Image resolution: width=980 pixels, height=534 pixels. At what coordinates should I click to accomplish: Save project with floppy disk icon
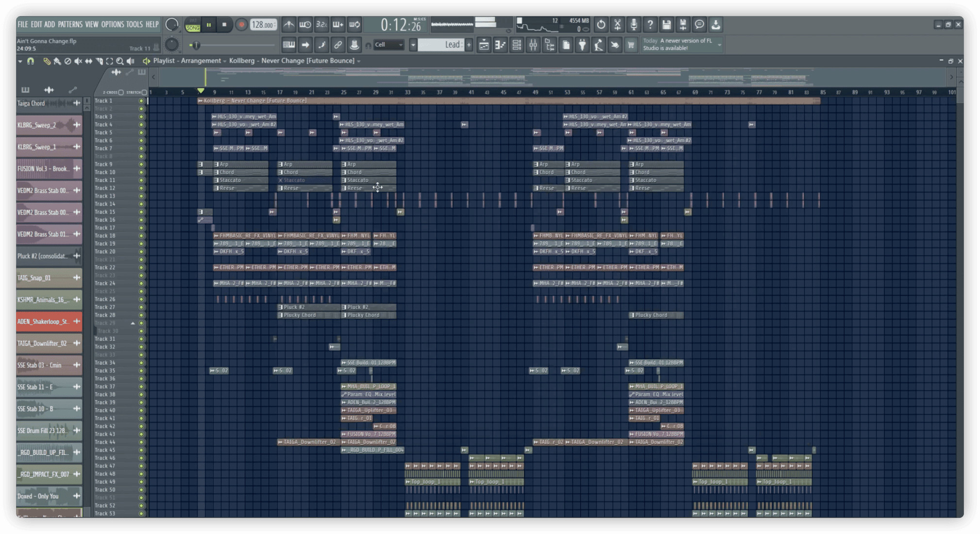point(667,24)
